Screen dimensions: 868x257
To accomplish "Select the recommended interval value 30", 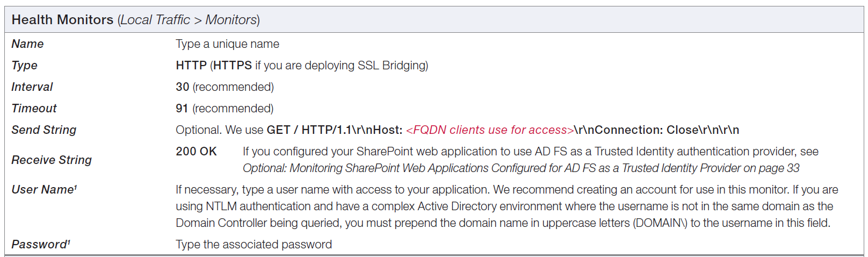I will tap(182, 87).
